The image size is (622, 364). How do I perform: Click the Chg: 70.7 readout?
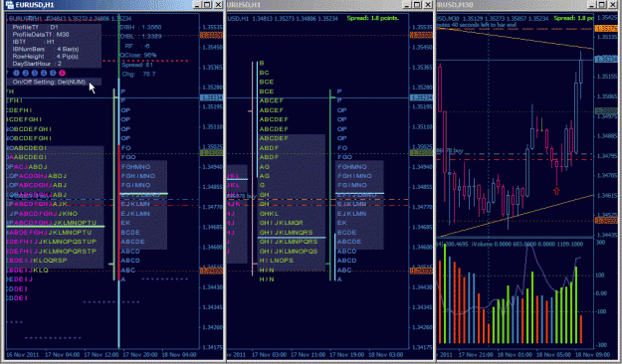pyautogui.click(x=139, y=75)
